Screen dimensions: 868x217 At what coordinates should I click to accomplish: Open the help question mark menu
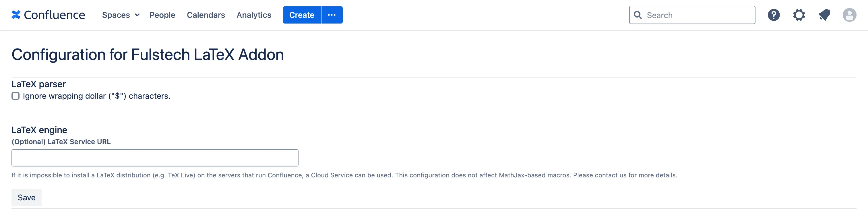[774, 15]
